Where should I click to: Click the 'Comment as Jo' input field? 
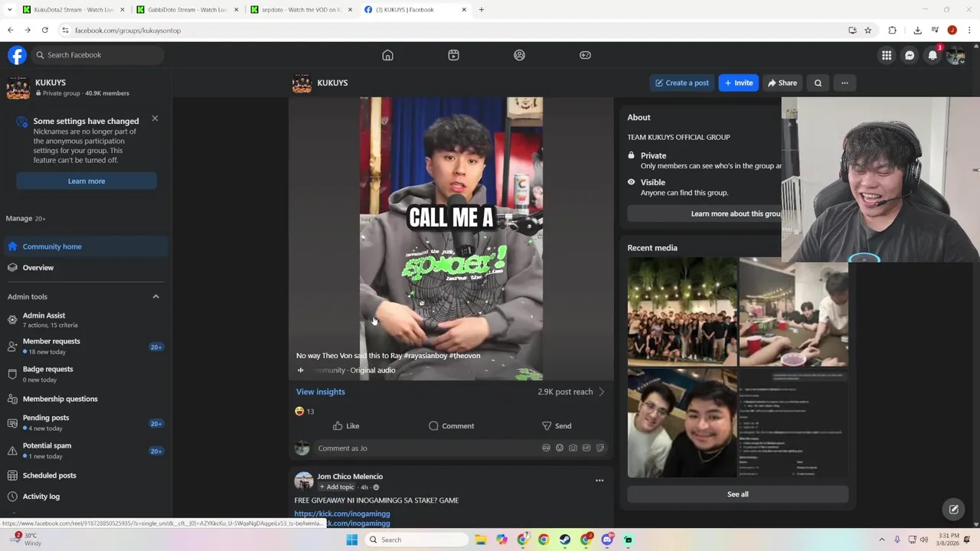click(x=459, y=448)
